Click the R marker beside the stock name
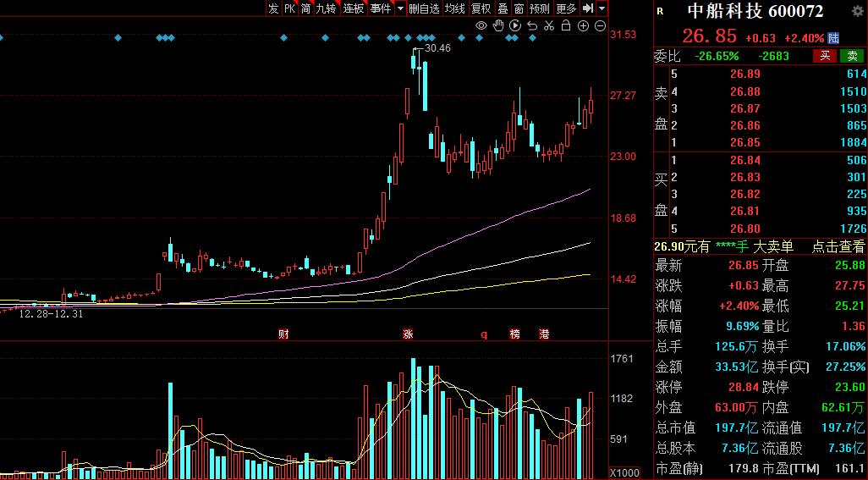Image resolution: width=868 pixels, height=480 pixels. 660,11
